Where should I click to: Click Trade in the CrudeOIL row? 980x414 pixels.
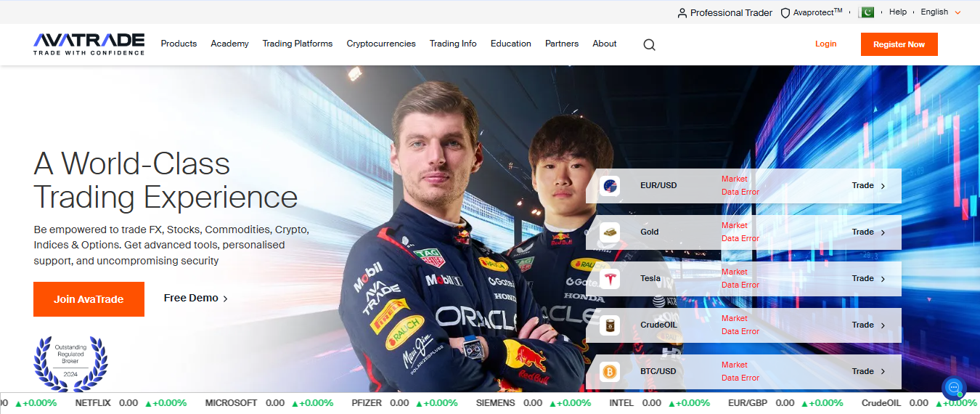pos(862,325)
